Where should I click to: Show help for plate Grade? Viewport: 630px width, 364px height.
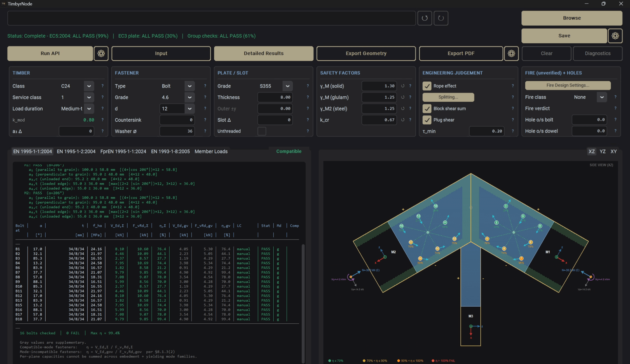(307, 86)
